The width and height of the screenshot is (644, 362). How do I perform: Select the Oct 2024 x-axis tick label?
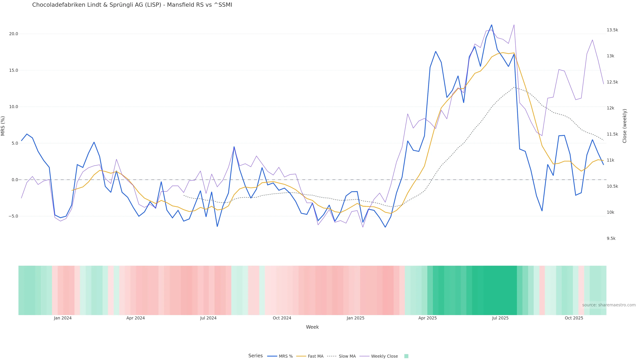[282, 318]
